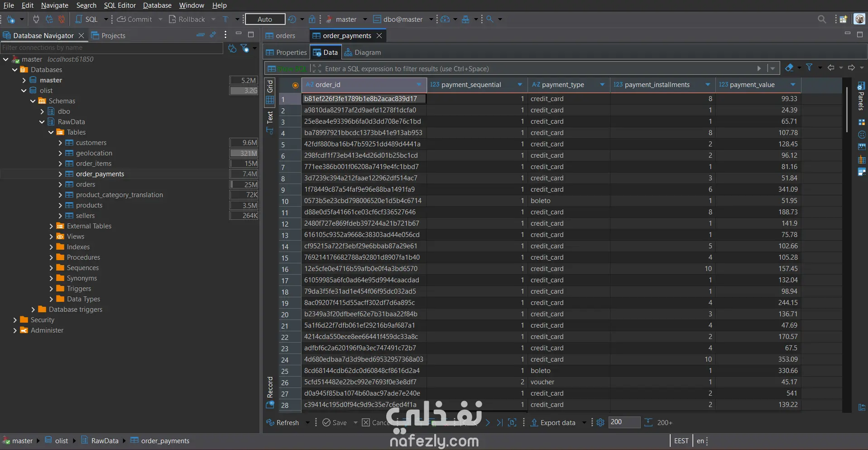Expand the master database node
868x450 pixels.
pyautogui.click(x=24, y=80)
